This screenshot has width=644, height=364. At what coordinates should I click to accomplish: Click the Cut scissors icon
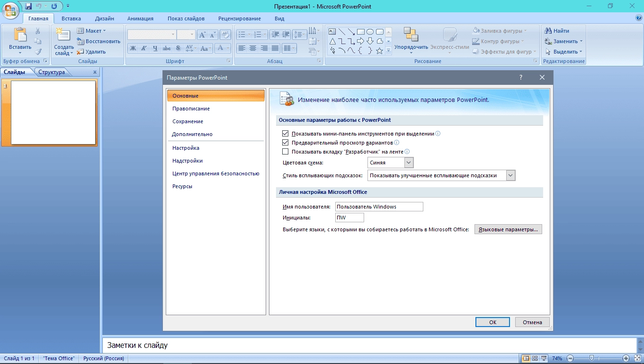point(38,31)
